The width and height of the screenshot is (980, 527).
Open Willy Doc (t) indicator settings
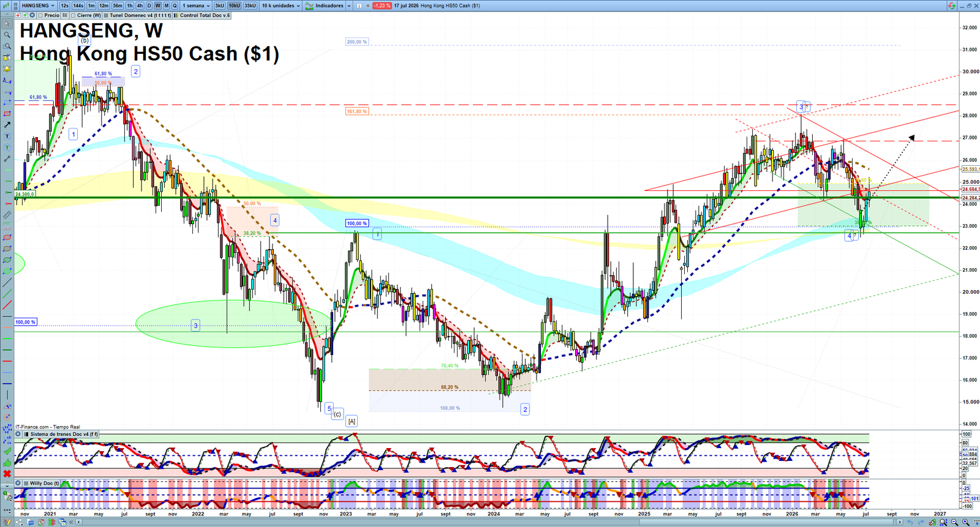41,483
